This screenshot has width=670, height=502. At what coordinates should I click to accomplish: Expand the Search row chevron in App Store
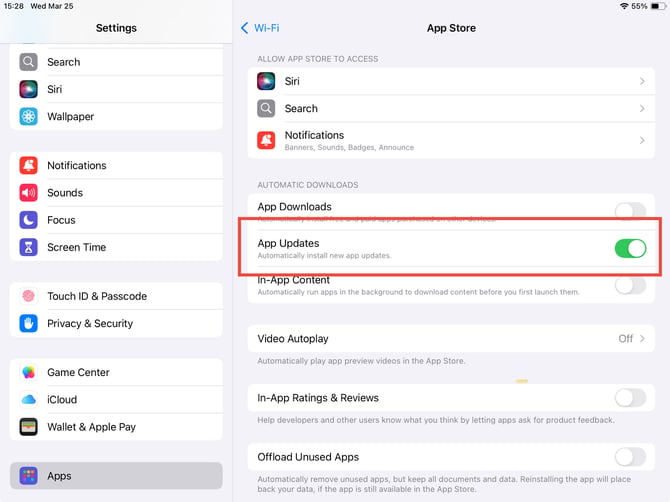[642, 109]
